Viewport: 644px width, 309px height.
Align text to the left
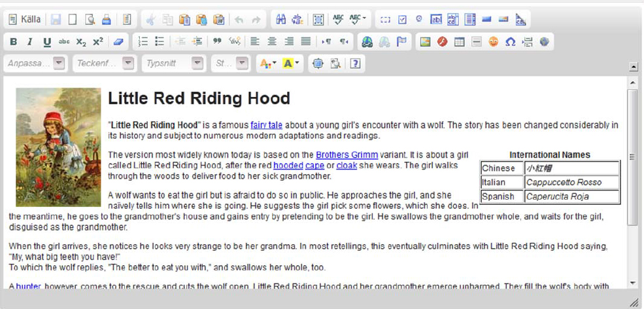(255, 41)
